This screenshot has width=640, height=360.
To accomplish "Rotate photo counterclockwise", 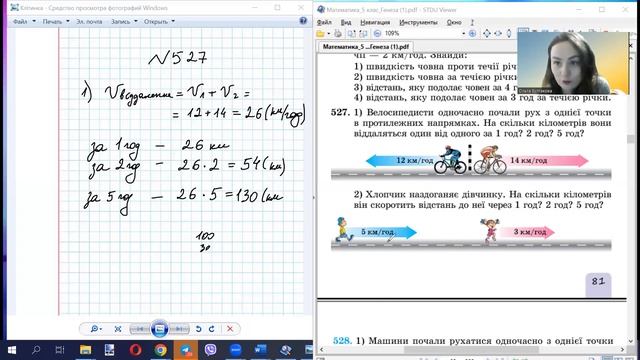I will [x=198, y=329].
